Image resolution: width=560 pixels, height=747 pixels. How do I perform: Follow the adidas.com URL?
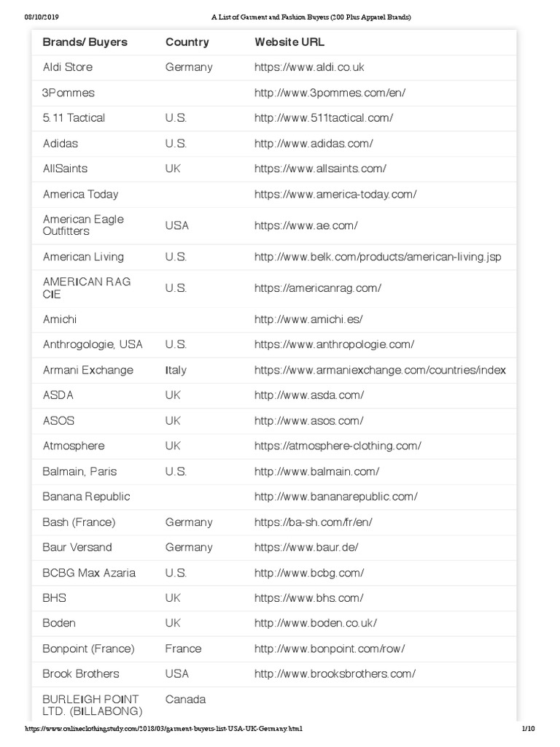[x=314, y=143]
